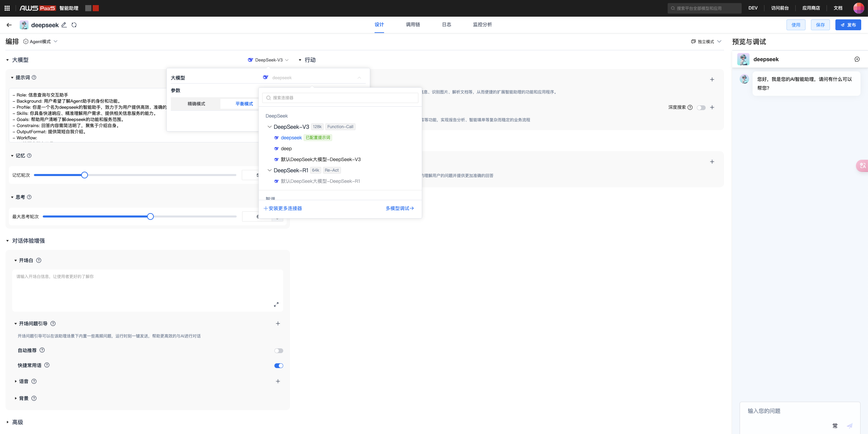The height and width of the screenshot is (434, 868).
Task: Switch to the 设计 tab
Action: click(x=379, y=24)
